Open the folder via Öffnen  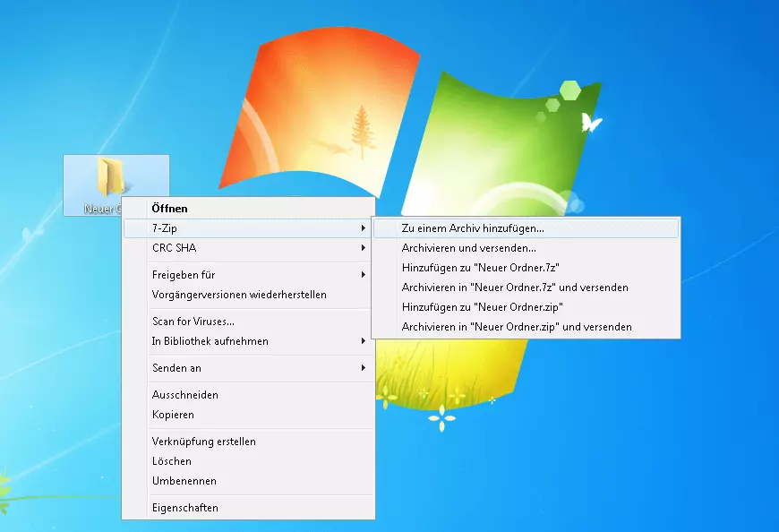169,209
